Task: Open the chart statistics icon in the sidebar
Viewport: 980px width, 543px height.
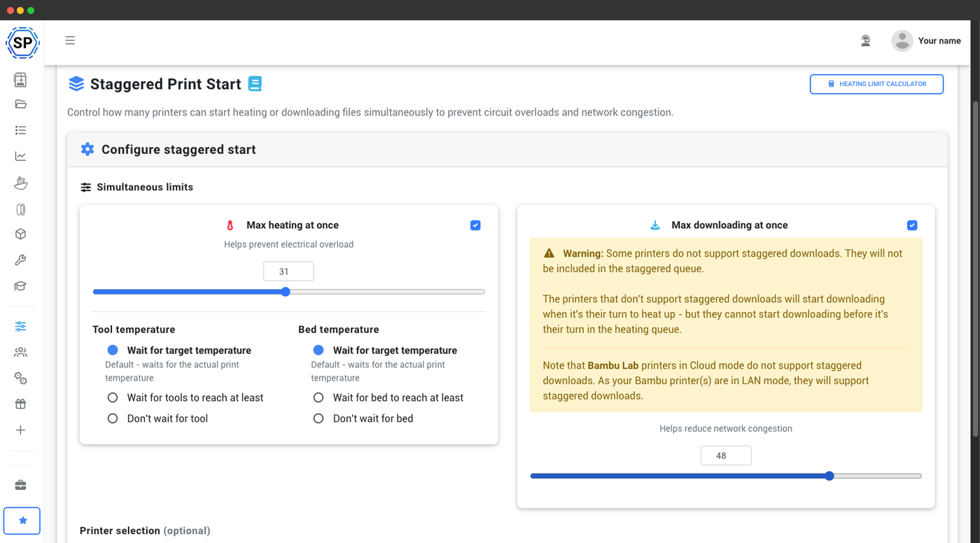Action: pos(20,156)
